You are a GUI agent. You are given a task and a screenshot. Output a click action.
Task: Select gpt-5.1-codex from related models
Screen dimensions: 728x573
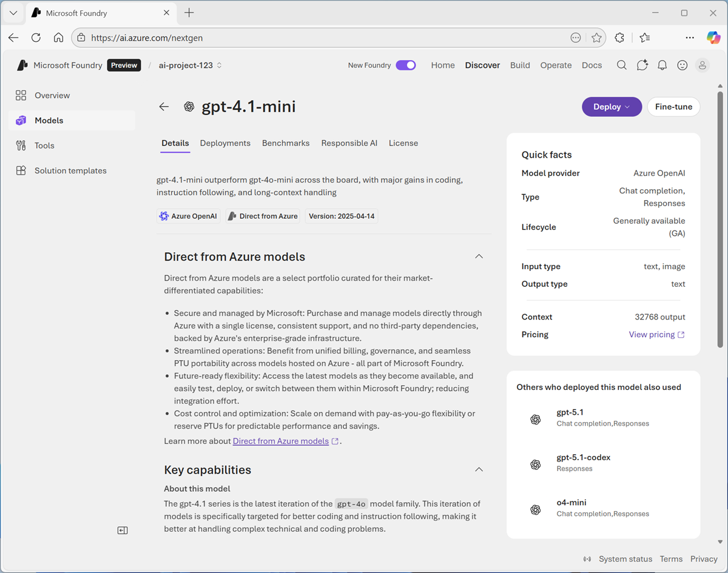tap(583, 457)
